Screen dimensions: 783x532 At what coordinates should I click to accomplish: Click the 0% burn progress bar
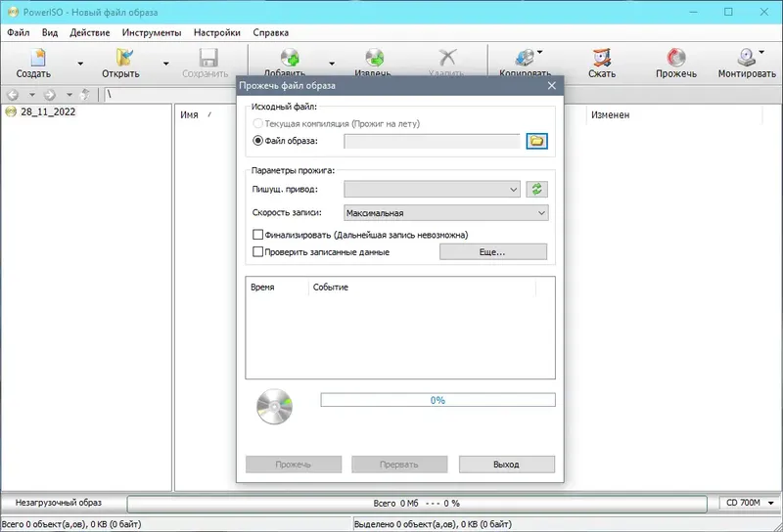(x=438, y=400)
